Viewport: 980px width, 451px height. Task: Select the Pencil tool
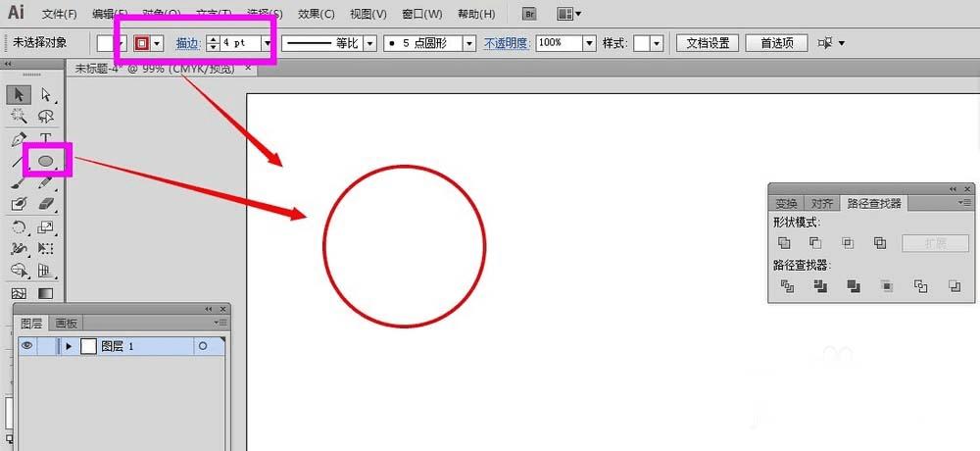[x=46, y=182]
